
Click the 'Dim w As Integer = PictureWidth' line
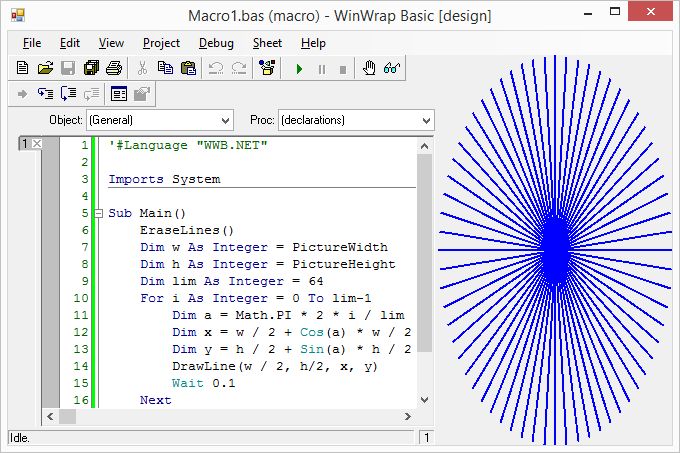[264, 247]
